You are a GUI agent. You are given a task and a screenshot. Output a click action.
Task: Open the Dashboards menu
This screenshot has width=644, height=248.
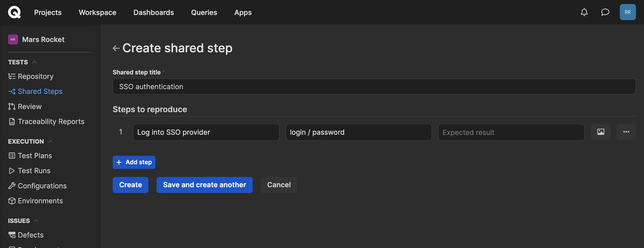[153, 12]
